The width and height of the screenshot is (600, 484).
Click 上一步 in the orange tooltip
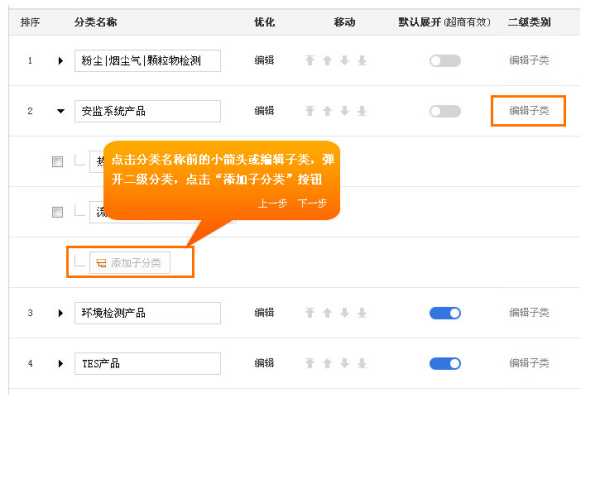(272, 202)
